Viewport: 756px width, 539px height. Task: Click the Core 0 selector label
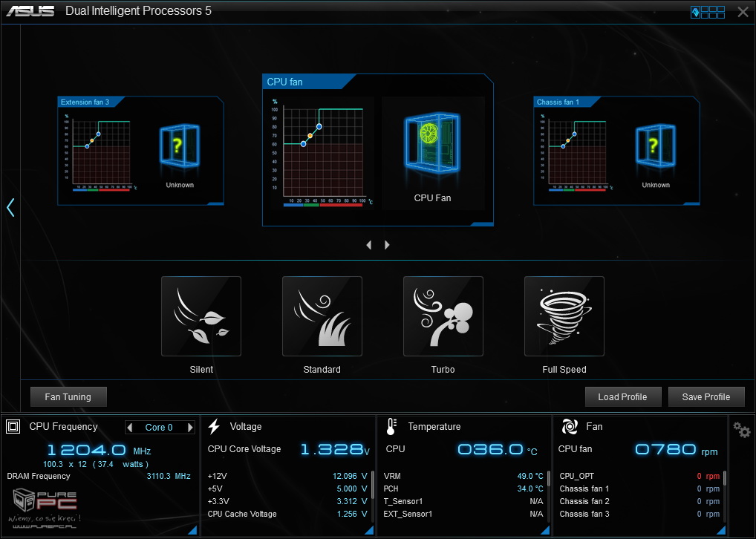(x=159, y=427)
